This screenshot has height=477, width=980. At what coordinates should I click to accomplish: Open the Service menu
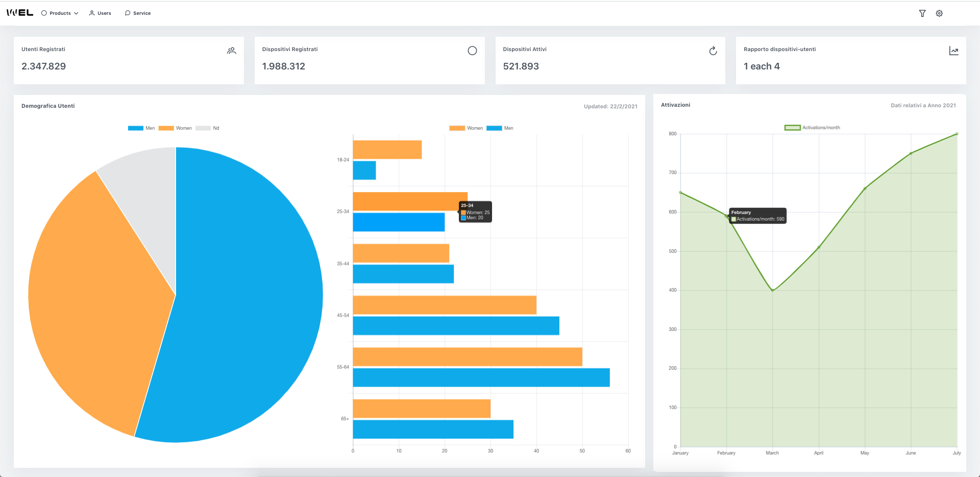(138, 13)
